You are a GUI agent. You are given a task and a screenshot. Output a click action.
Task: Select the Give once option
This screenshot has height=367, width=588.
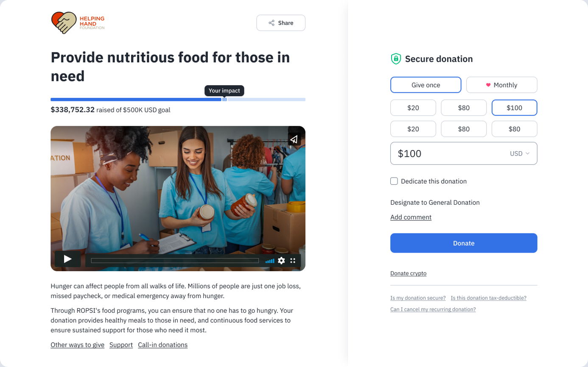click(426, 85)
